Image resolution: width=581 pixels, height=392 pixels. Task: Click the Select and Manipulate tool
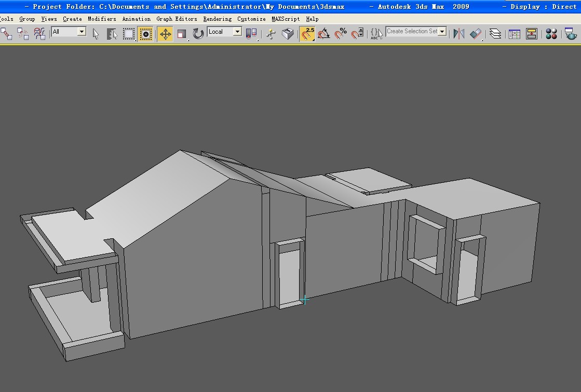point(271,34)
